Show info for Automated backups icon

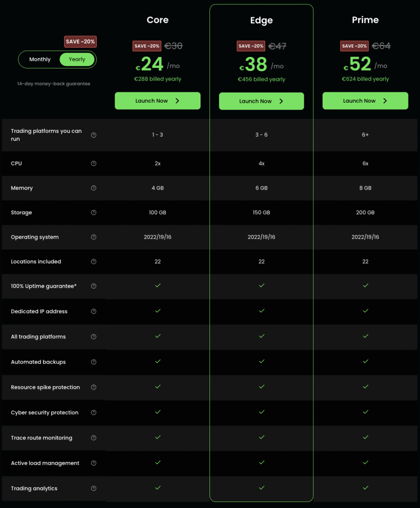point(94,362)
